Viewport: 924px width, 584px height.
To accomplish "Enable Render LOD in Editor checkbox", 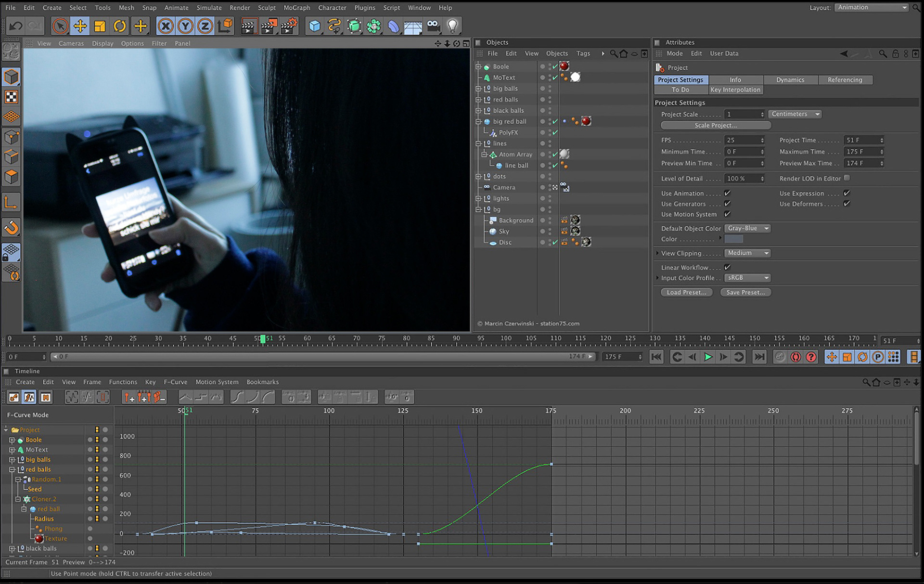I will (x=847, y=178).
